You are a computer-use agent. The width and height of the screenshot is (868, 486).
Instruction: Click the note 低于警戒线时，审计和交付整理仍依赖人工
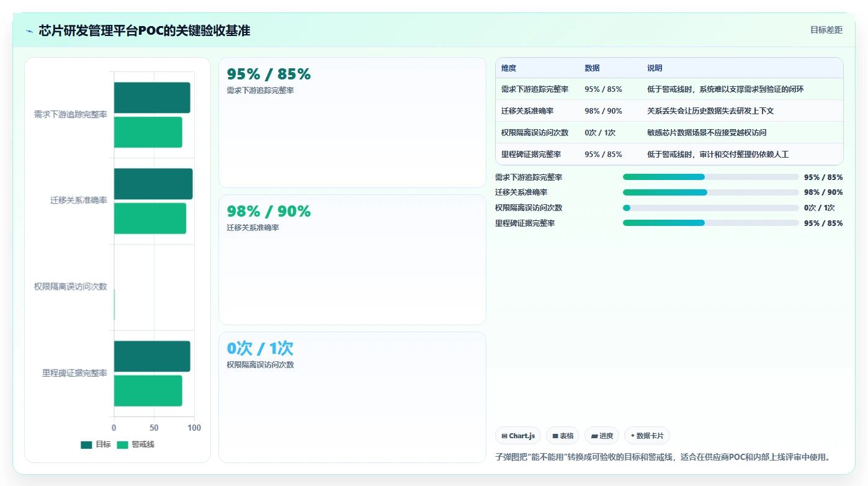tap(718, 155)
